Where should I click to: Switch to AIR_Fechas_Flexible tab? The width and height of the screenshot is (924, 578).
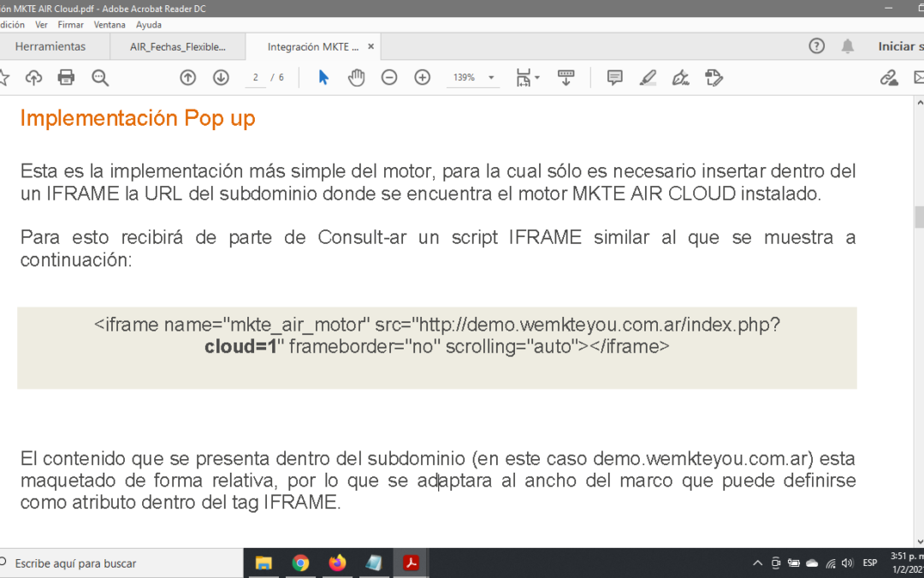177,46
